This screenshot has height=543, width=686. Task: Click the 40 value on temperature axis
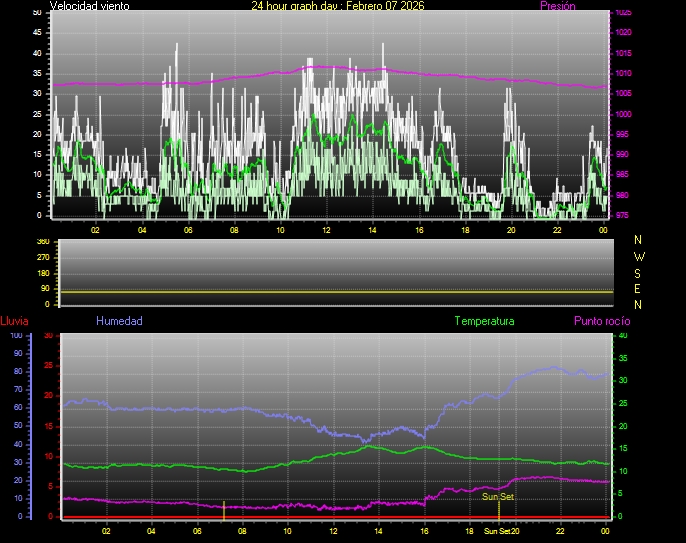pos(624,336)
